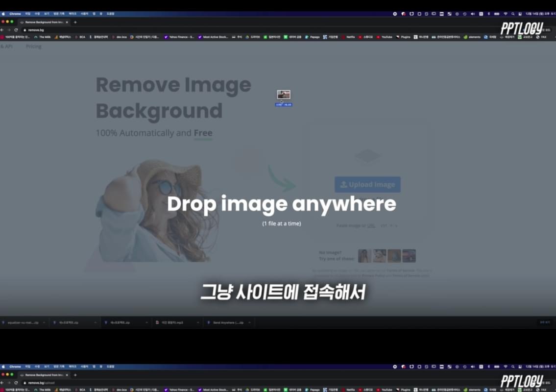Open The Milk bookmark in the top frame

(x=43, y=37)
